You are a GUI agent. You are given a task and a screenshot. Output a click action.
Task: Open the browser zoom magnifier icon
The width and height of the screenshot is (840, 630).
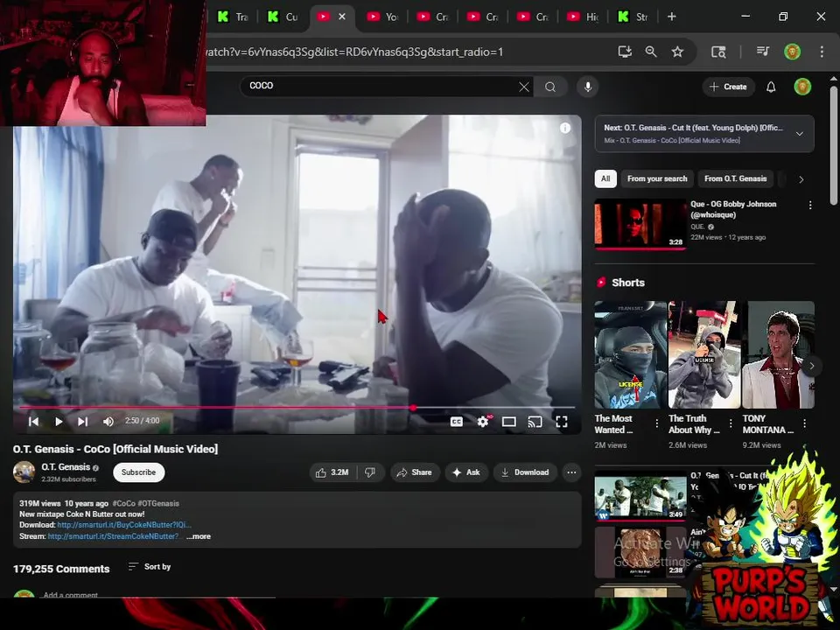(x=651, y=52)
